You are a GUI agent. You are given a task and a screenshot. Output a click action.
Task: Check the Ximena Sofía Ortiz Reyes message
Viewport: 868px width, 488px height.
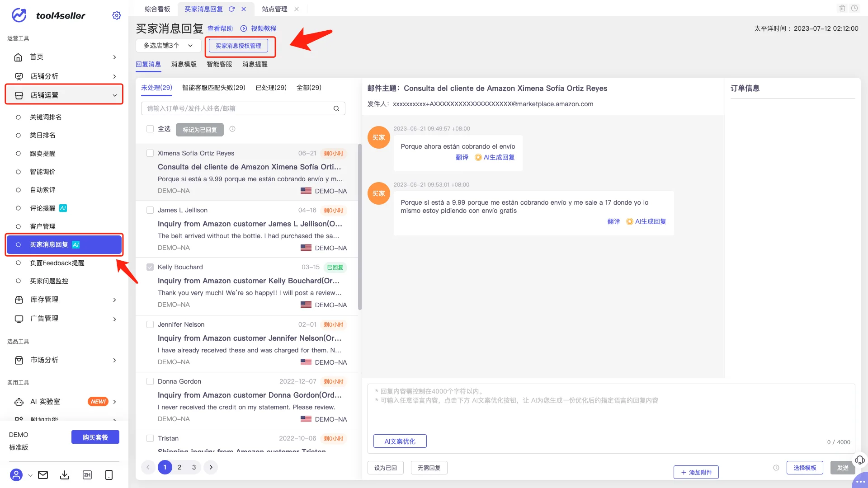150,153
